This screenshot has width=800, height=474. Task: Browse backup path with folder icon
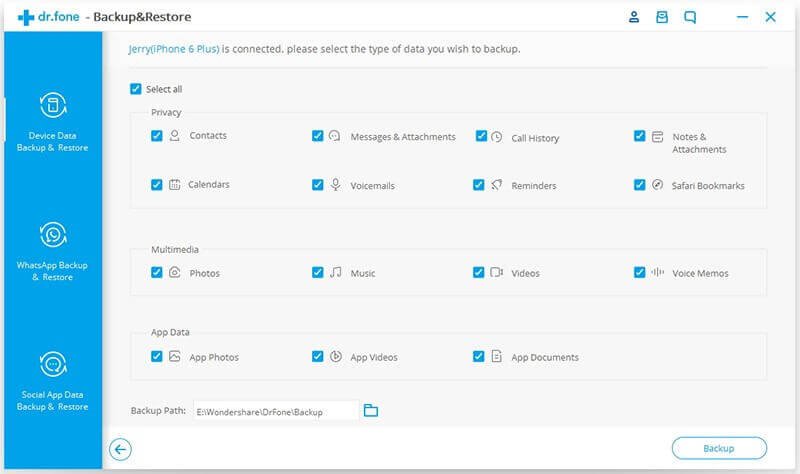[371, 411]
